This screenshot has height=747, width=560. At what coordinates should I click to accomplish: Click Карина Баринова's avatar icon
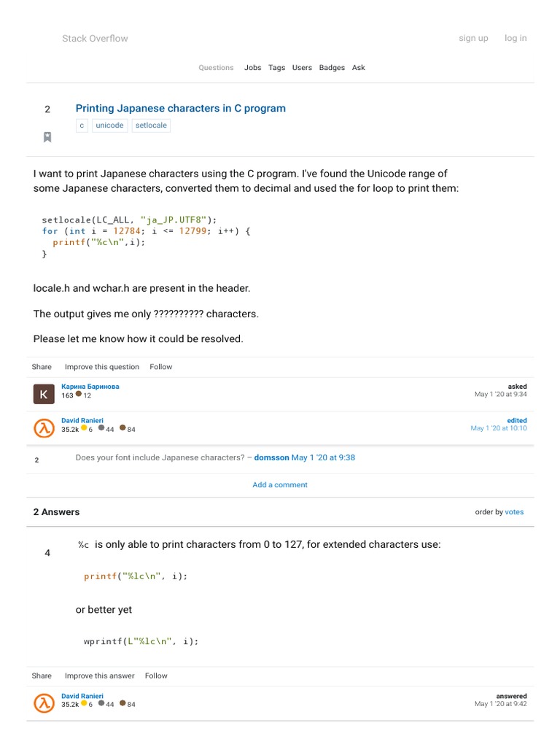44,394
